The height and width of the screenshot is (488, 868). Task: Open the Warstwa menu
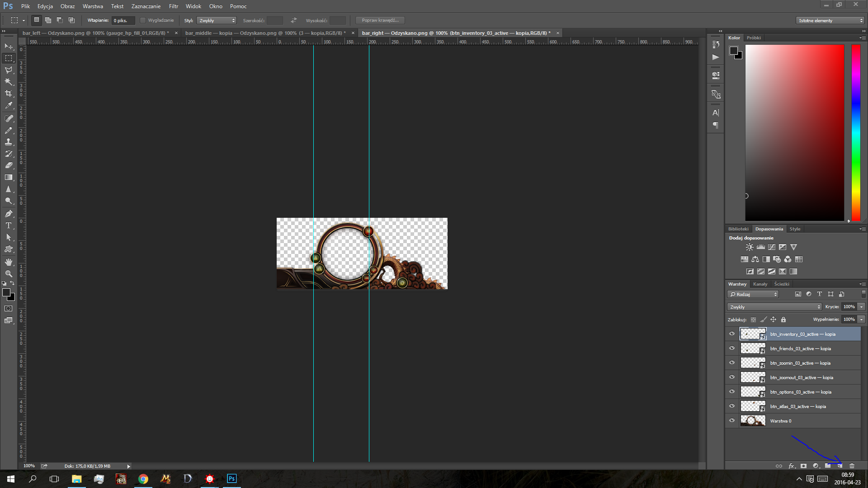click(x=93, y=6)
